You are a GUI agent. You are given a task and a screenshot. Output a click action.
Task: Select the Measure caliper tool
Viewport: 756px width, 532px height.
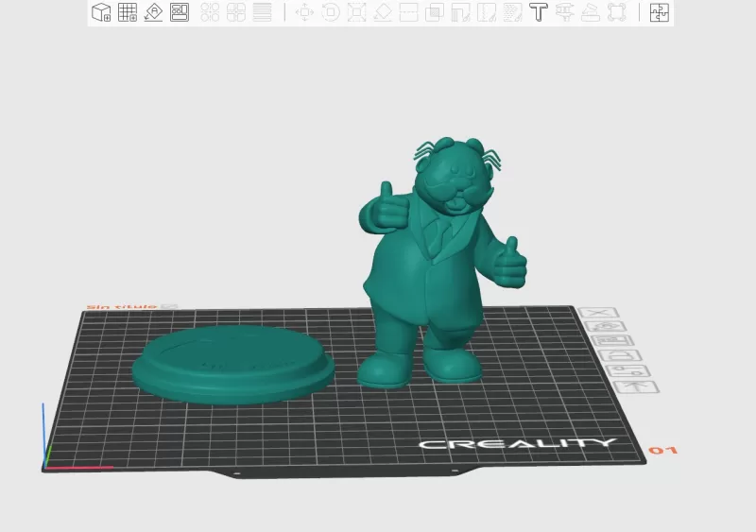tap(564, 12)
